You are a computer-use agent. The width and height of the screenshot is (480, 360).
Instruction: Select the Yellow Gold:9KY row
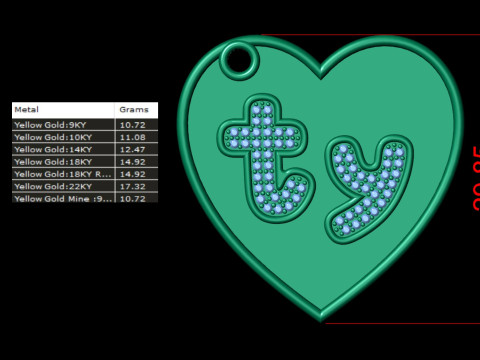pyautogui.click(x=85, y=125)
